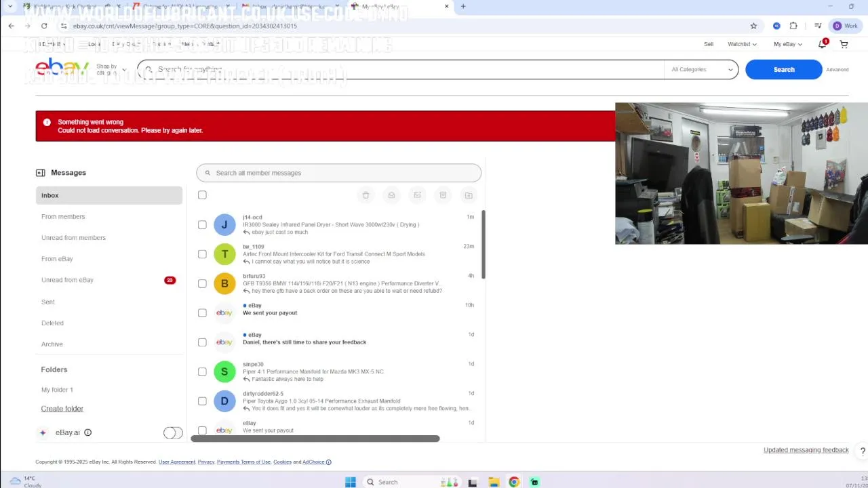868x488 pixels.
Task: Tick the checkbox for j14-ocd message
Action: tap(202, 224)
